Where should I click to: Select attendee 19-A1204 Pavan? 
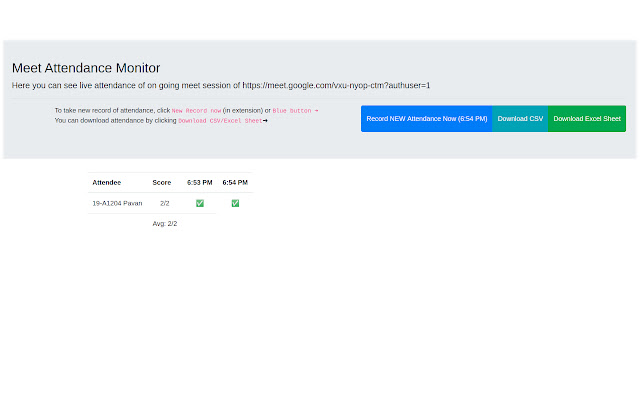click(117, 203)
